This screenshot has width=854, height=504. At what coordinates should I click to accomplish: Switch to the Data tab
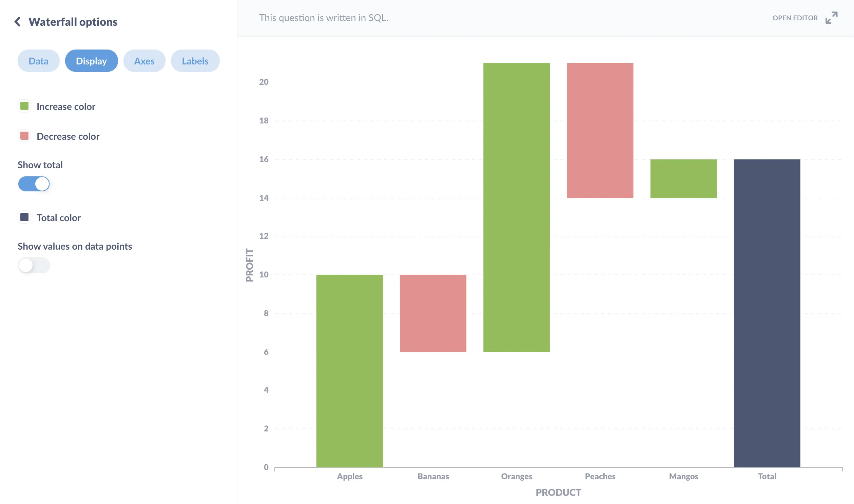click(38, 61)
